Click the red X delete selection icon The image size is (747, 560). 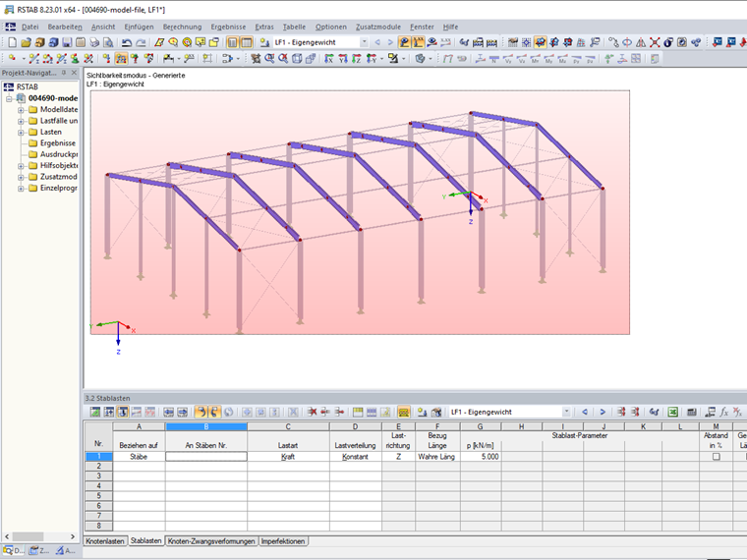tap(655, 42)
